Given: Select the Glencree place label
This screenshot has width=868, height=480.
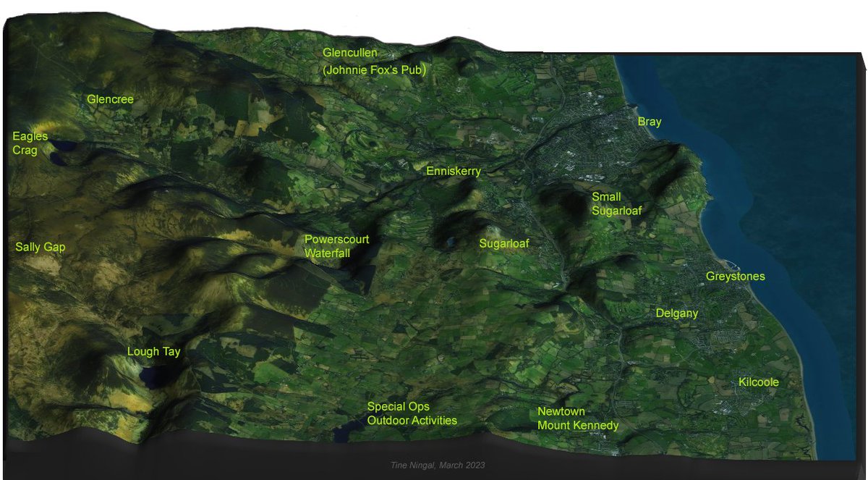Looking at the screenshot, I should 110,99.
